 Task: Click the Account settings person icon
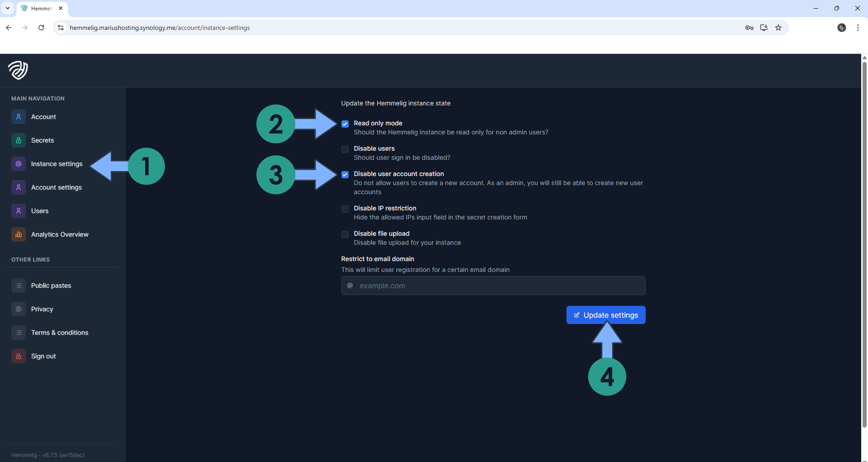(19, 187)
